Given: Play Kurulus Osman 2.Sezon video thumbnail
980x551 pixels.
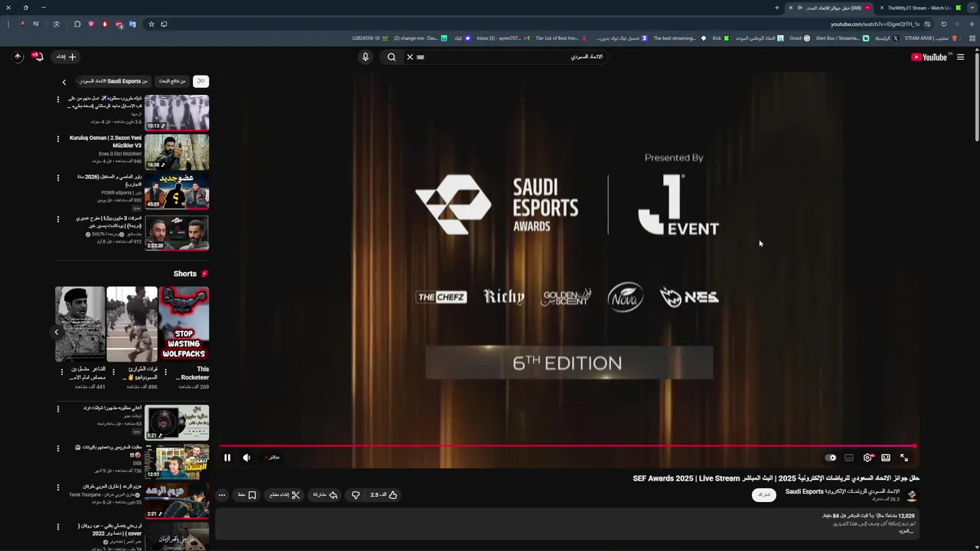Looking at the screenshot, I should point(177,152).
